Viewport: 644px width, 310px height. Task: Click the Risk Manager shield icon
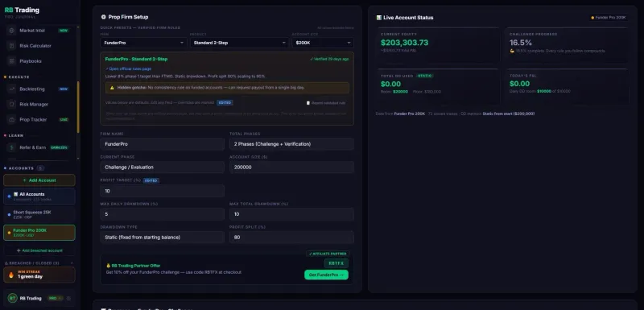(x=12, y=105)
